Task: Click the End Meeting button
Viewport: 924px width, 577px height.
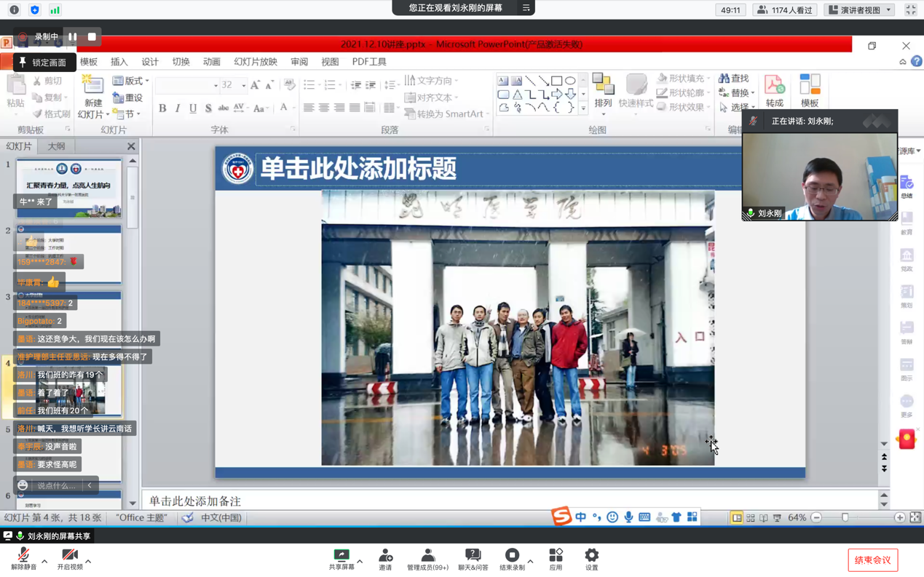Action: [x=872, y=560]
